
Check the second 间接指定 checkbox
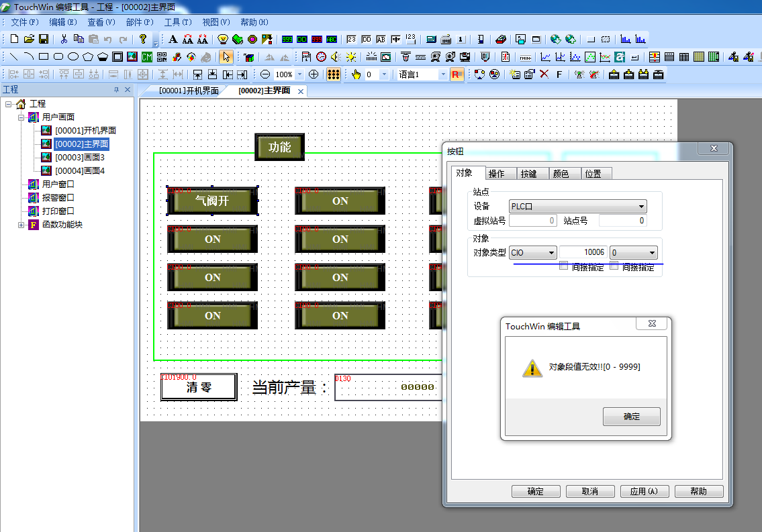[614, 266]
